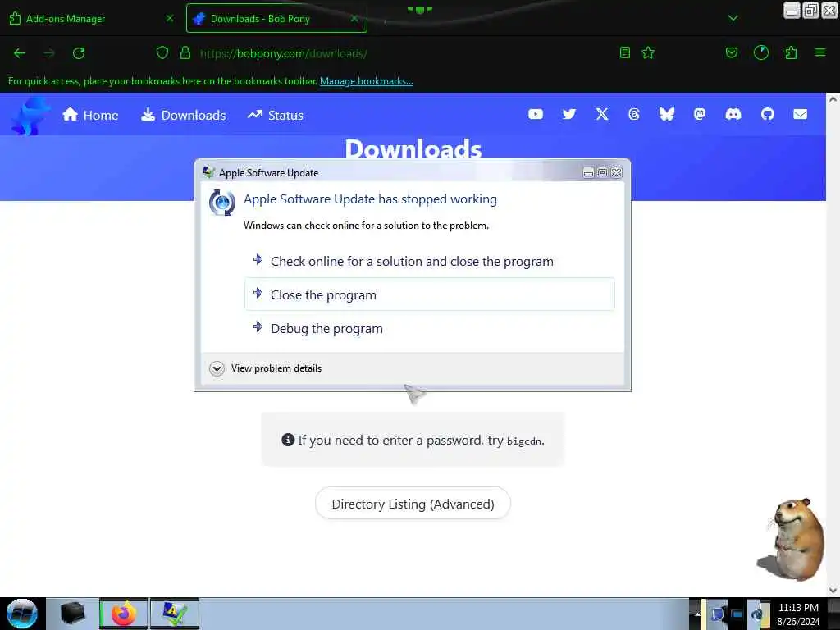This screenshot has height=630, width=840.
Task: Click the page scrollbar up arrow
Action: pyautogui.click(x=833, y=99)
